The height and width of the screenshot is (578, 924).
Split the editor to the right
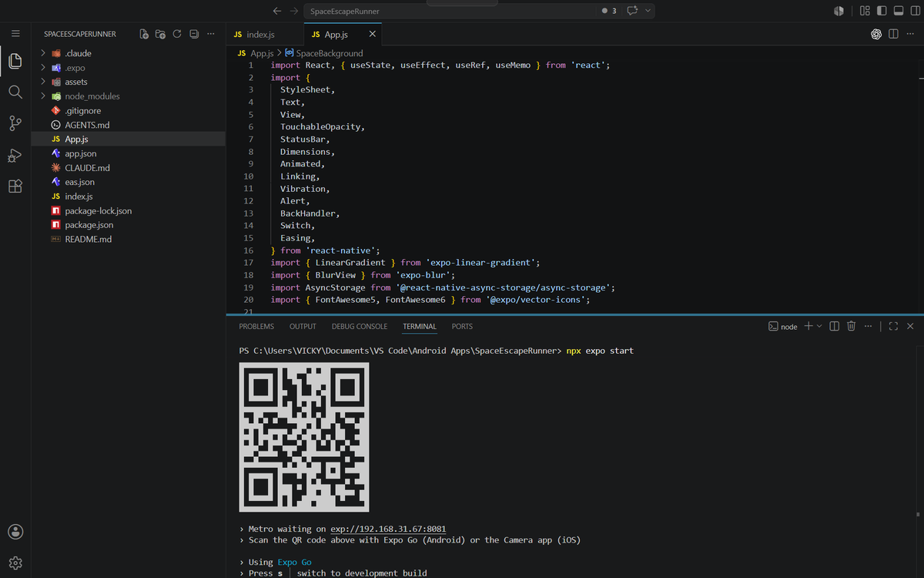[x=893, y=34]
